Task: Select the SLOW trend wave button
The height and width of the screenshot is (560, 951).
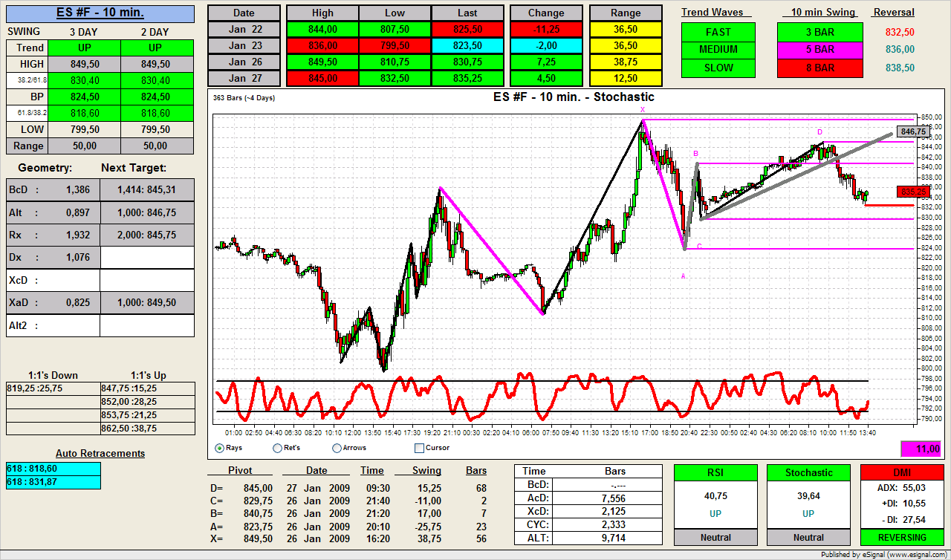Action: coord(718,68)
